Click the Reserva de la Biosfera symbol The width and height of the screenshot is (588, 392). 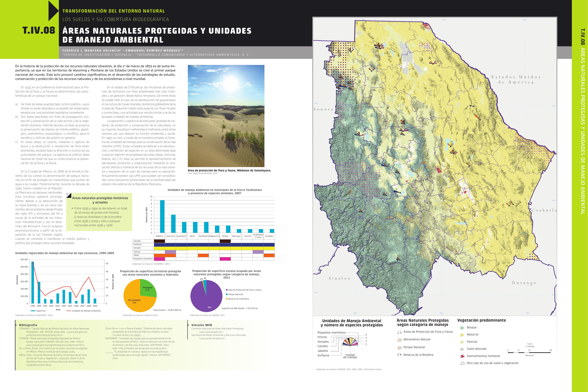click(x=399, y=355)
